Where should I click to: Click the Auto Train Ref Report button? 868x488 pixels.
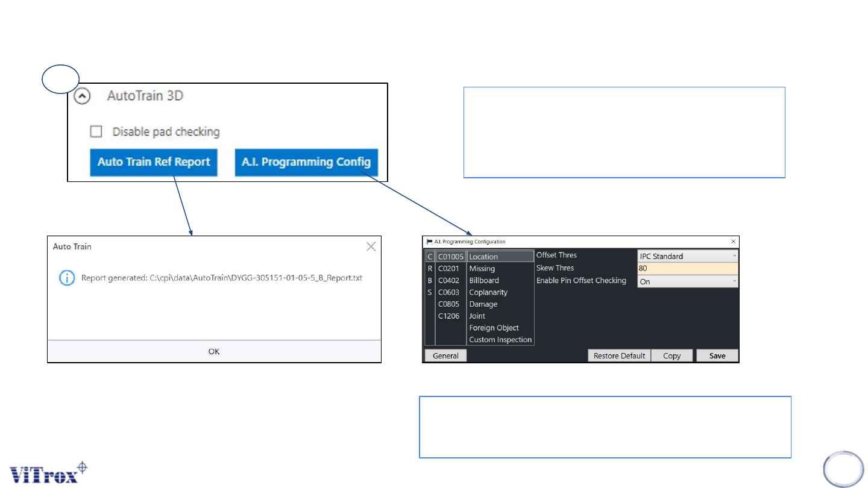(154, 162)
